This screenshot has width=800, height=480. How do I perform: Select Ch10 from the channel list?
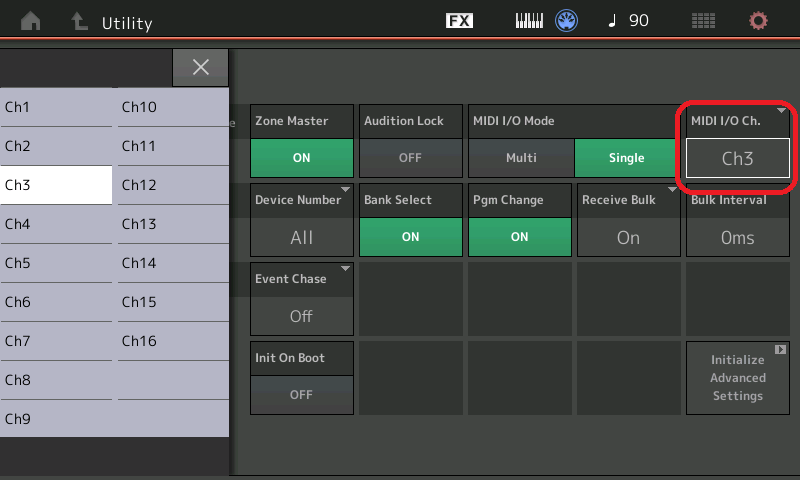point(172,107)
